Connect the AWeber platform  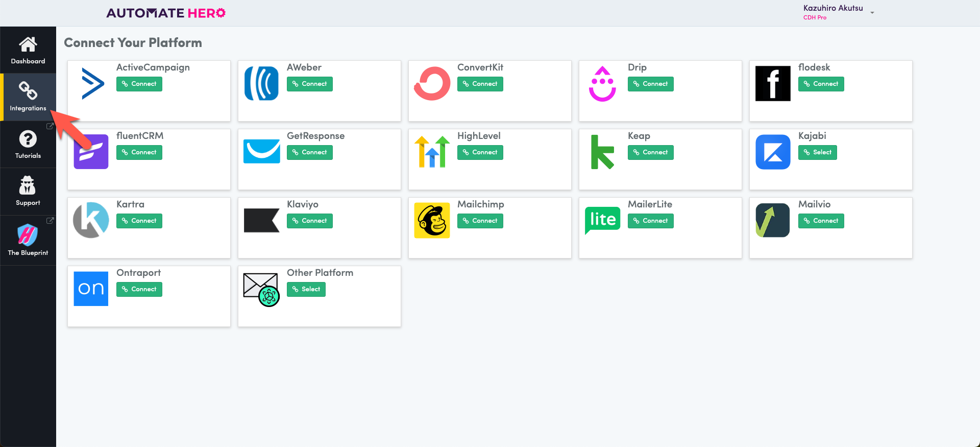(310, 84)
